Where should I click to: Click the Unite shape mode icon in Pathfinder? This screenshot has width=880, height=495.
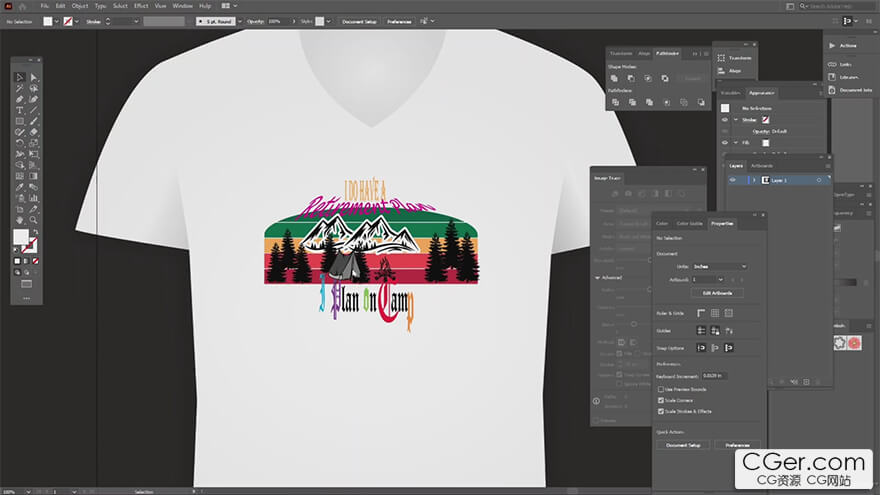click(615, 78)
